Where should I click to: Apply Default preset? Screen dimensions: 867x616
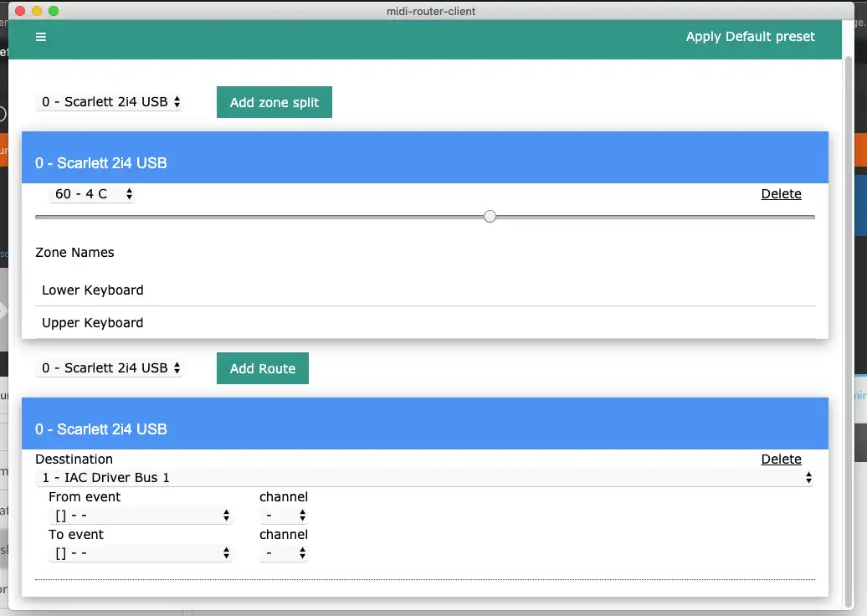click(750, 37)
